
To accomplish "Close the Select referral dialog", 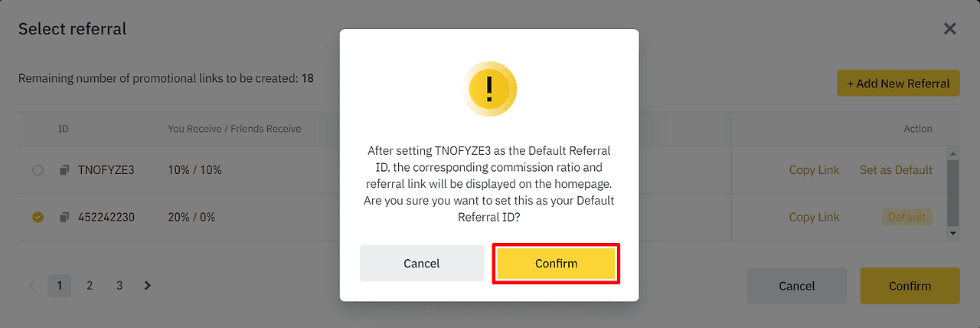I will point(949,29).
